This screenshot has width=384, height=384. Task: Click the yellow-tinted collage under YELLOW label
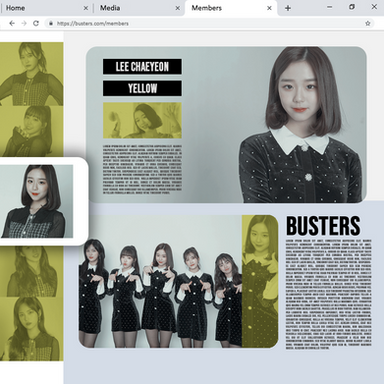[142, 120]
